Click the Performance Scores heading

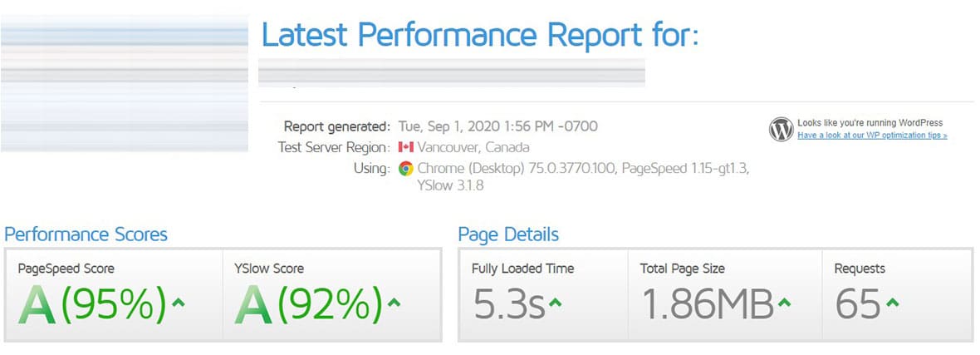[86, 234]
